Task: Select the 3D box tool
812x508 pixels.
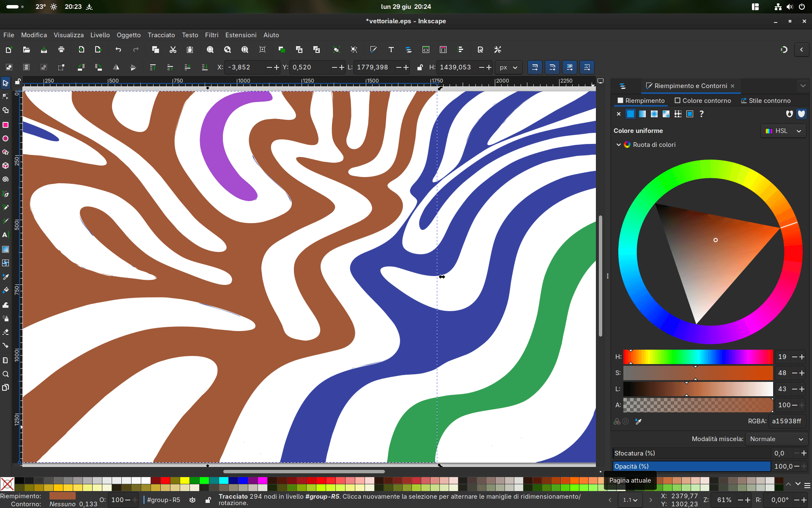Action: coord(5,166)
